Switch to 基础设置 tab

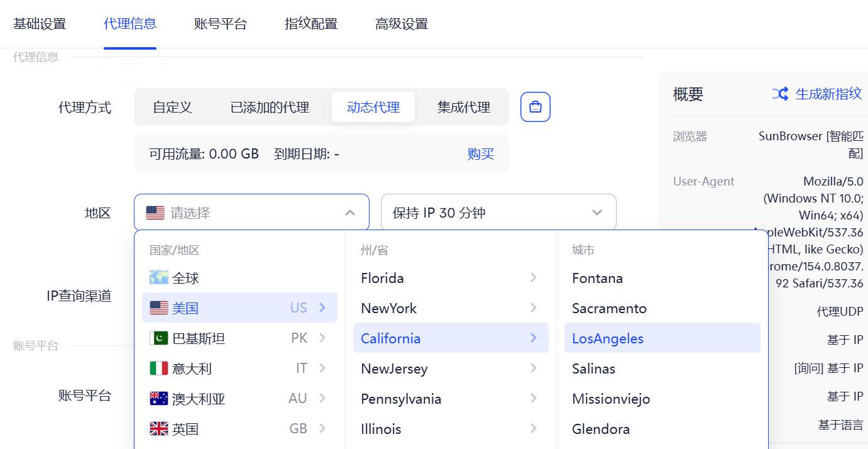pyautogui.click(x=40, y=24)
